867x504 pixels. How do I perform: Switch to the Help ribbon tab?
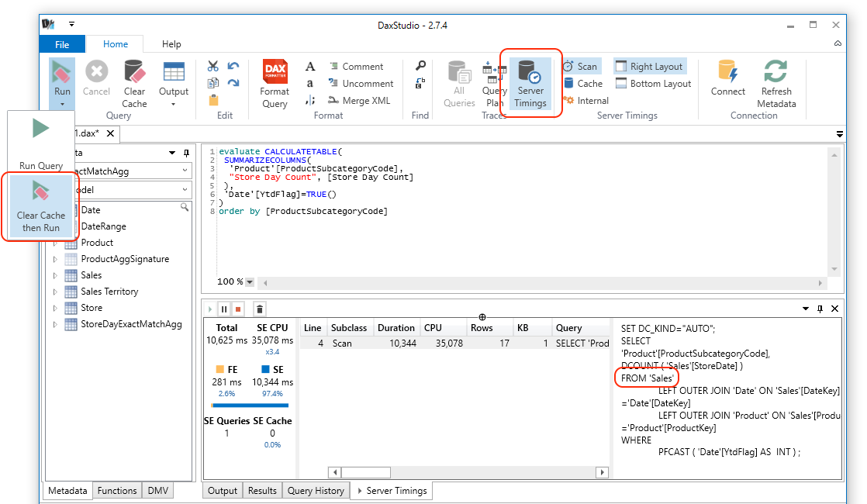(171, 44)
